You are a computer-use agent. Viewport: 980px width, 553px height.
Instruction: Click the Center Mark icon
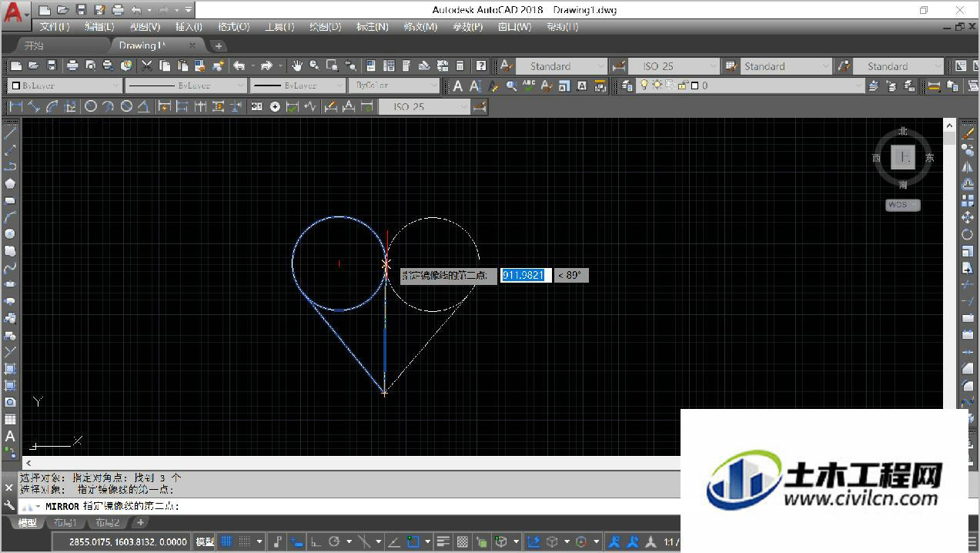coord(275,106)
